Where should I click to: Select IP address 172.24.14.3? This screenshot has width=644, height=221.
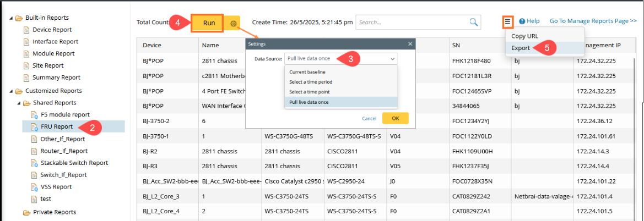593,151
